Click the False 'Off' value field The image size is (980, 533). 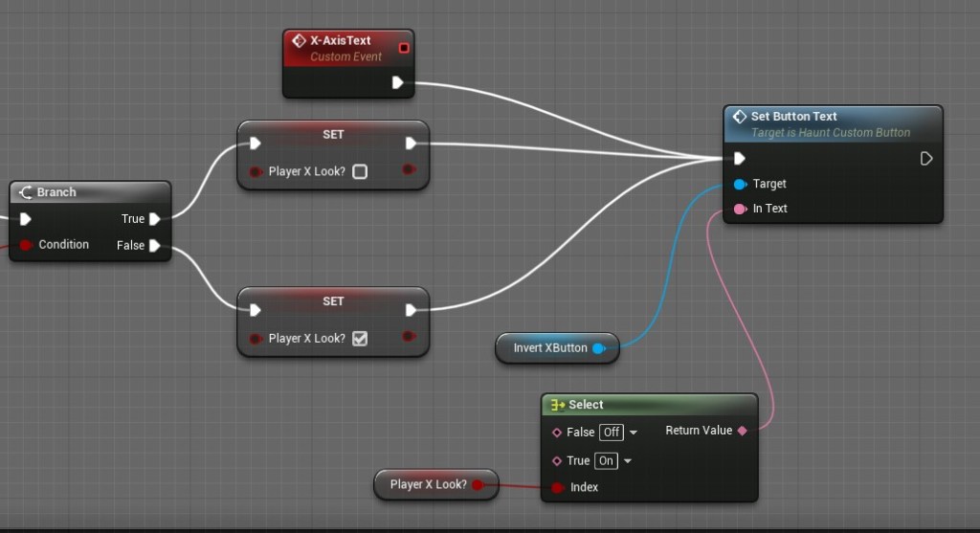(612, 433)
